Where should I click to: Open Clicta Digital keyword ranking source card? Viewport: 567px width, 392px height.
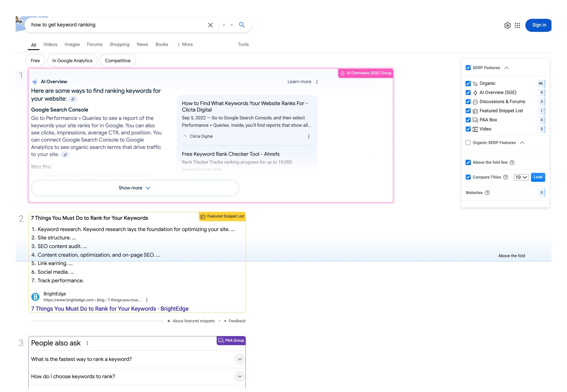coord(247,120)
